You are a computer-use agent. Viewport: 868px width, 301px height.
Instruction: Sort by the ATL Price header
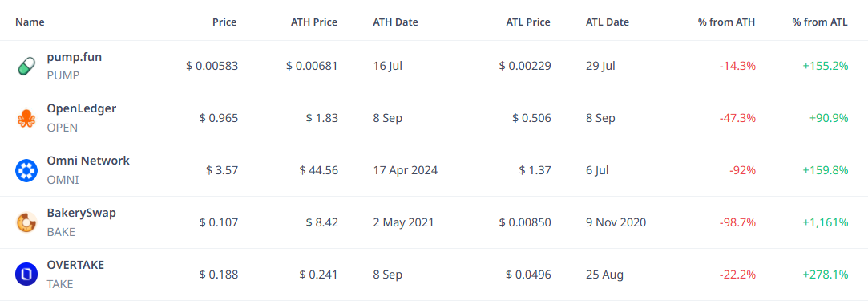[x=528, y=22]
